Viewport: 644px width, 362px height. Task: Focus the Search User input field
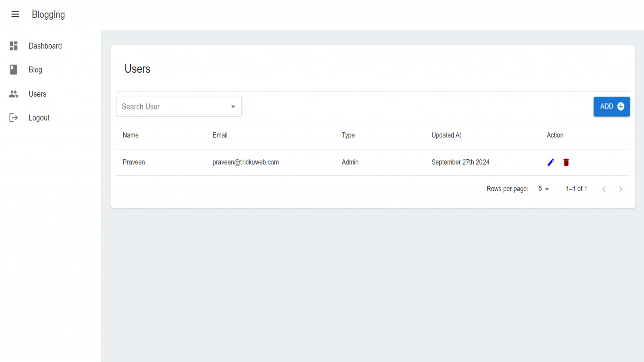[174, 107]
